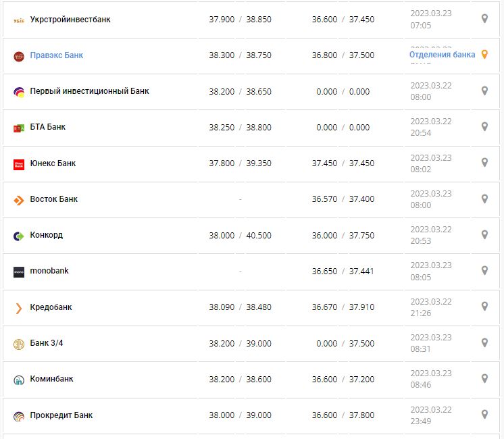Click the location pin for Юнекс Банк
Viewport: 504px width, 439px height.
pos(484,163)
